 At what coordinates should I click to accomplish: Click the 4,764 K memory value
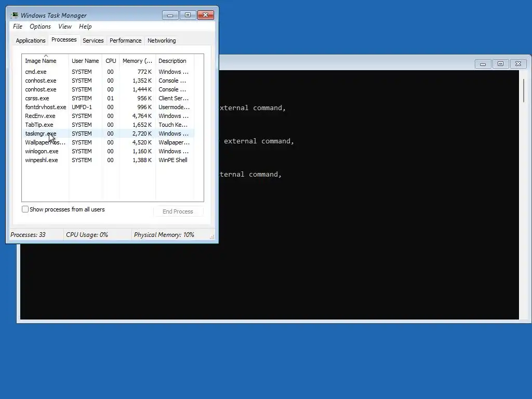pyautogui.click(x=142, y=116)
